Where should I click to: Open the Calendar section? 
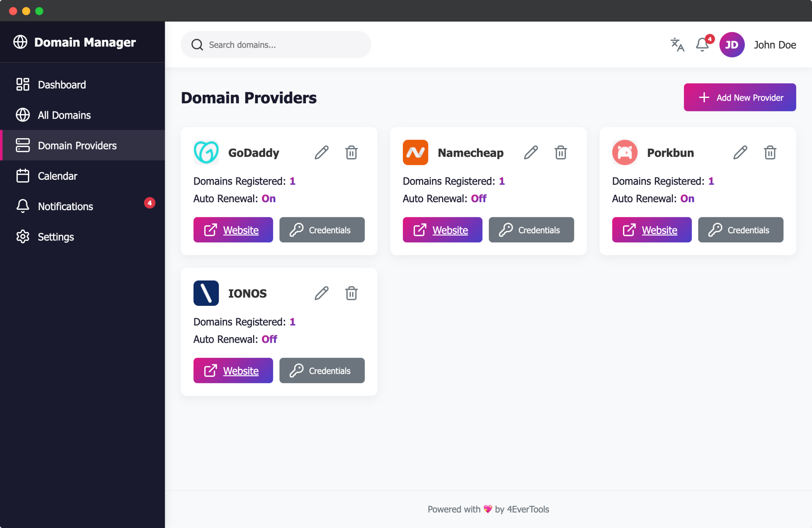tap(57, 176)
